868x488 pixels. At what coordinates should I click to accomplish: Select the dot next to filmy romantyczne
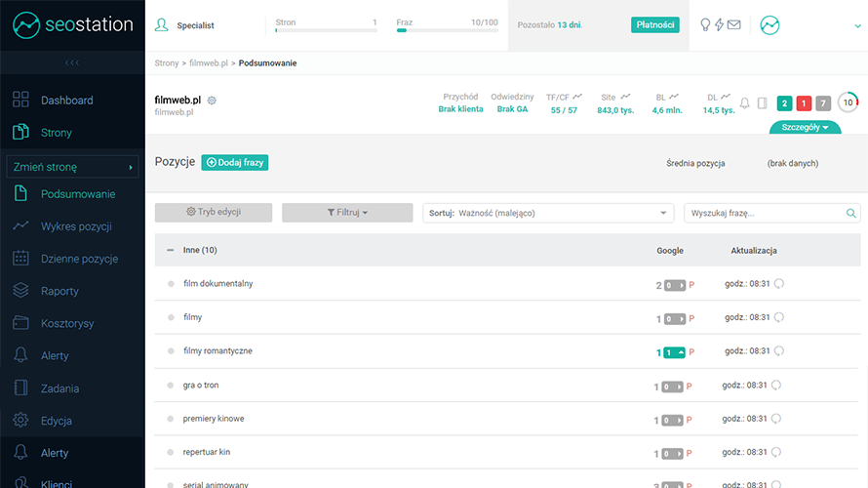[x=171, y=351]
